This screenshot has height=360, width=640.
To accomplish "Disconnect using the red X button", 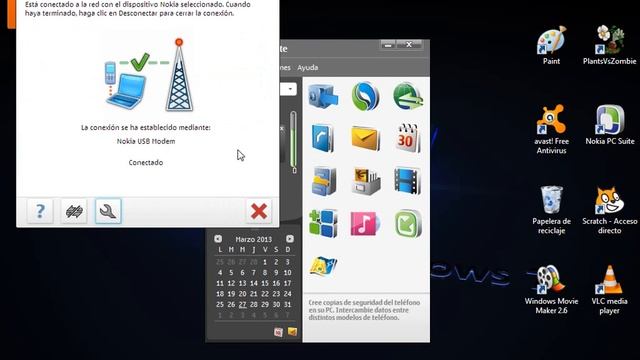I will [x=259, y=211].
